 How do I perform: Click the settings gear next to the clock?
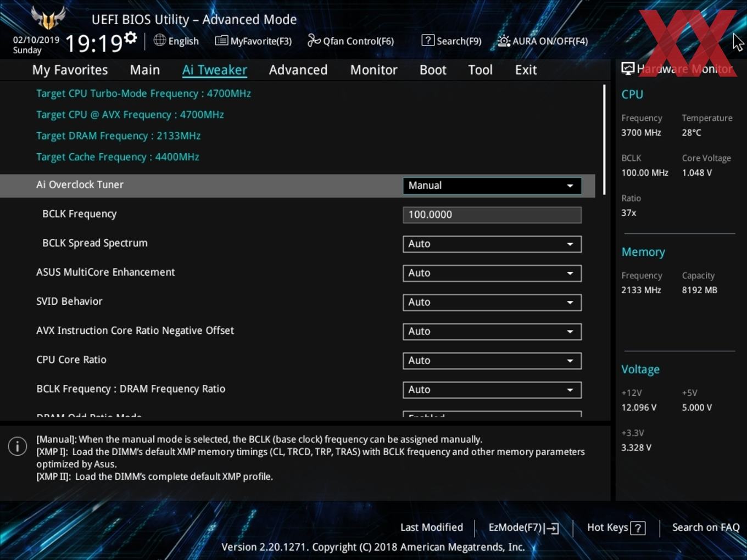click(x=130, y=38)
